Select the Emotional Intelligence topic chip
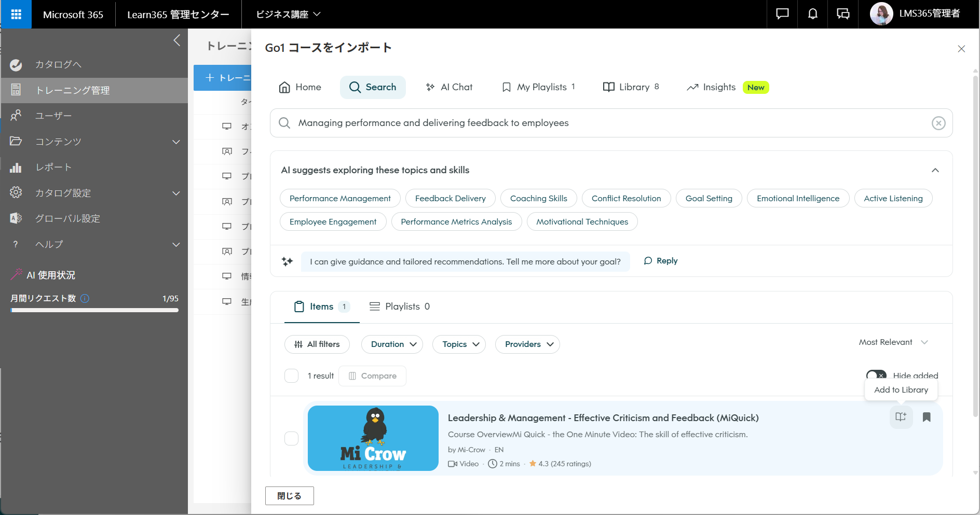This screenshot has height=515, width=980. tap(798, 198)
